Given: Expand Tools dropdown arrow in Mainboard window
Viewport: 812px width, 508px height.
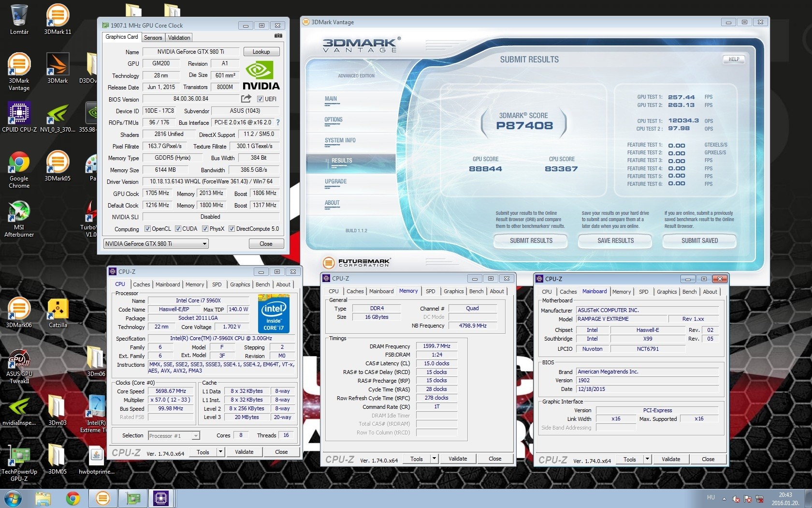Looking at the screenshot, I should click(x=648, y=459).
